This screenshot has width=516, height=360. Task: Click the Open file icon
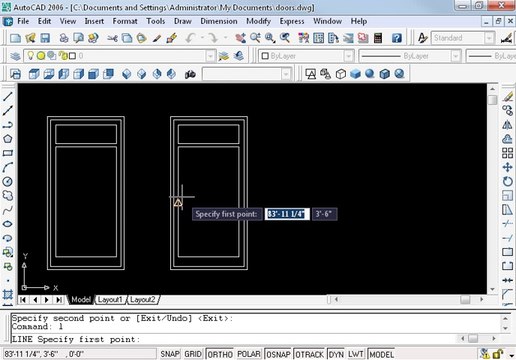tap(30, 38)
